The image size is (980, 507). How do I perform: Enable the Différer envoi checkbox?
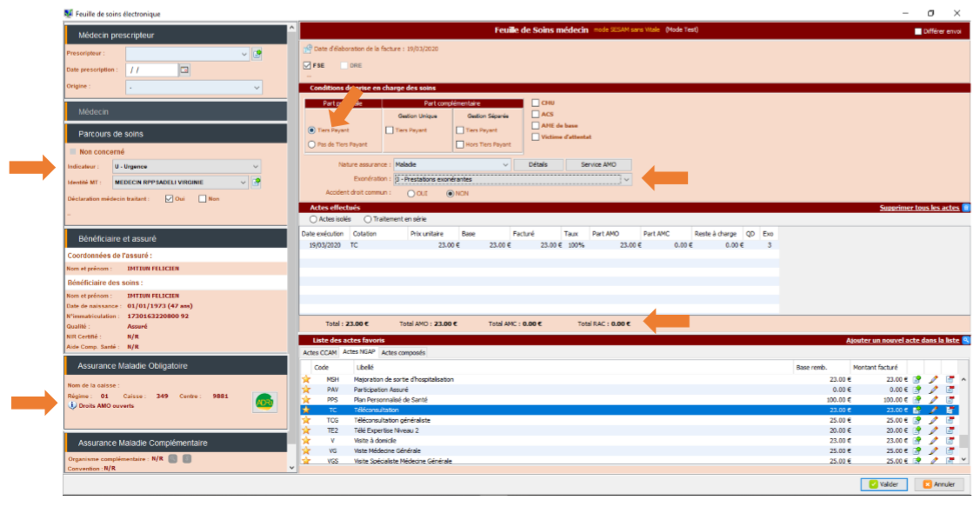pyautogui.click(x=918, y=32)
